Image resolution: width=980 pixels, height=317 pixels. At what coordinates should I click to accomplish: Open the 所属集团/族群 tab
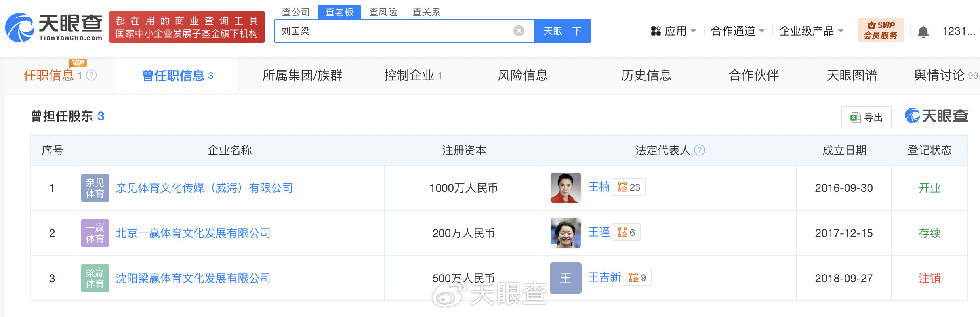(302, 75)
